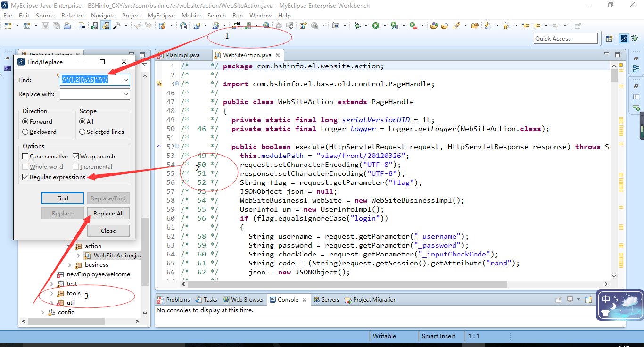Open the MyEclipse menu
The height and width of the screenshot is (347, 644).
pyautogui.click(x=161, y=15)
